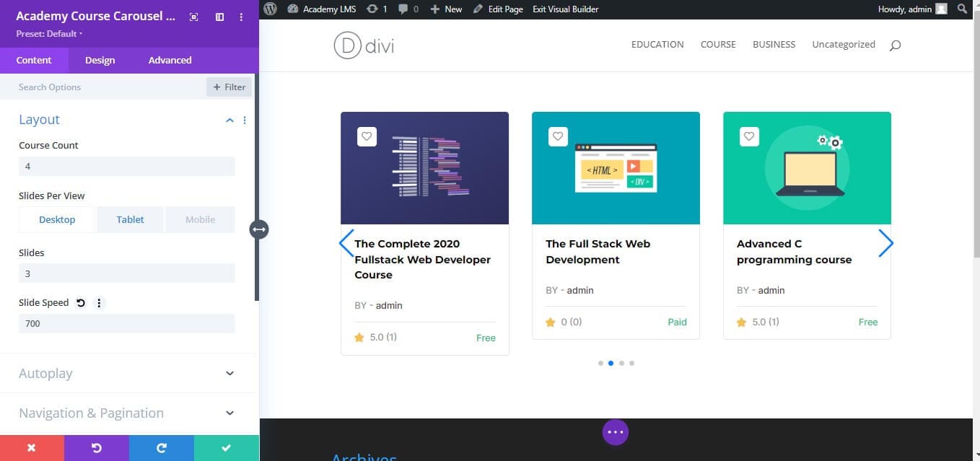The image size is (980, 461).
Task: Open page settings via the purple dots button
Action: click(x=615, y=431)
